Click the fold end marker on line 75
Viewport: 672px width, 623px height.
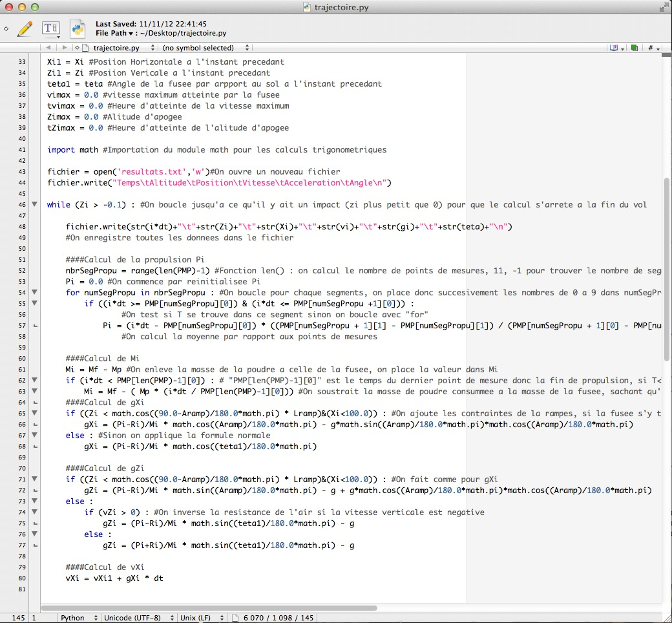pyautogui.click(x=35, y=523)
